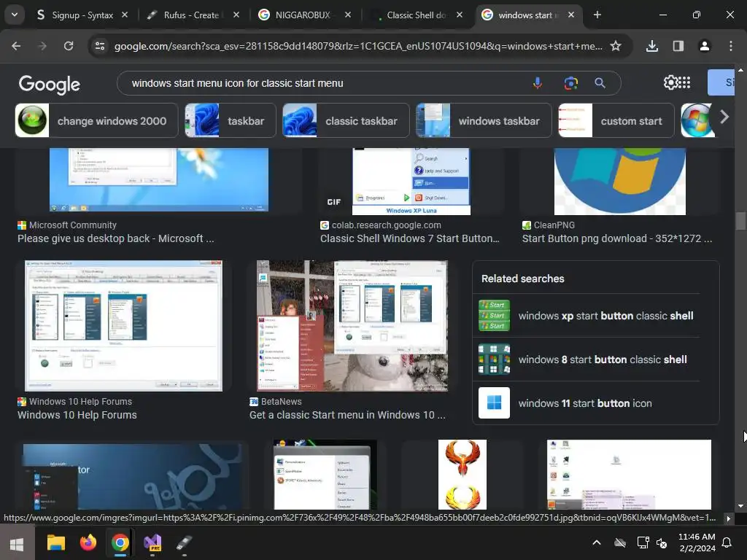The width and height of the screenshot is (747, 560).
Task: Show more filter chips with arrow
Action: (x=724, y=117)
